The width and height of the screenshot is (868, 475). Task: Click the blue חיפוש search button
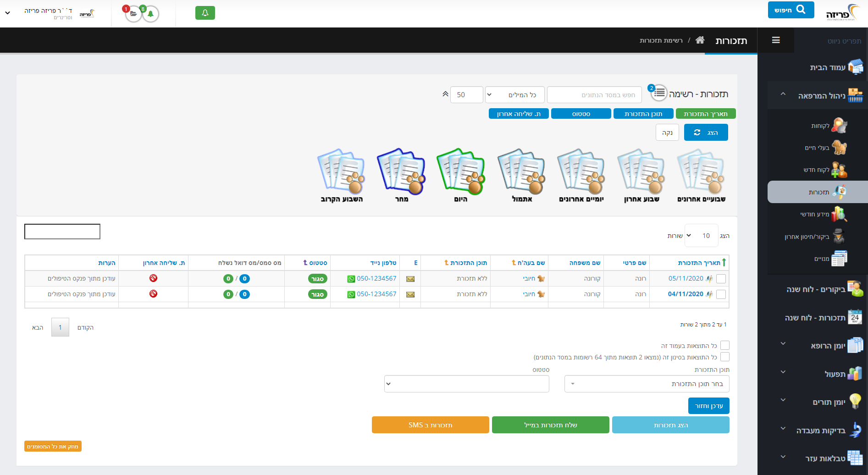(791, 10)
